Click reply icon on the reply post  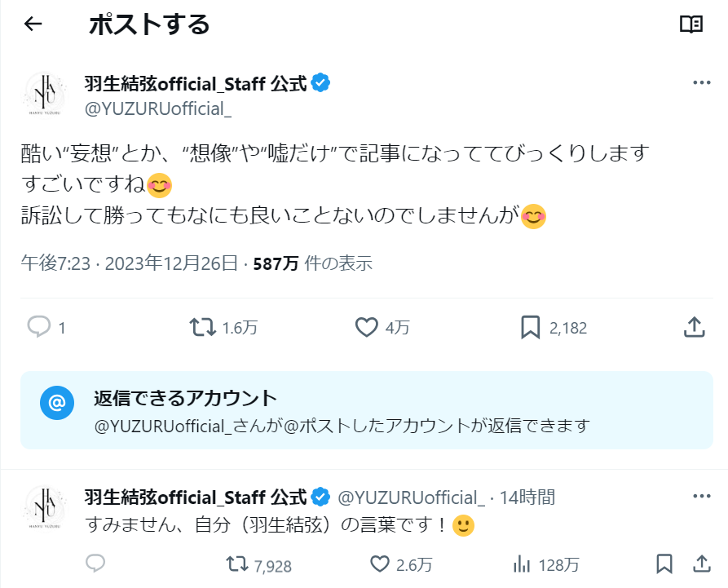[x=96, y=564]
